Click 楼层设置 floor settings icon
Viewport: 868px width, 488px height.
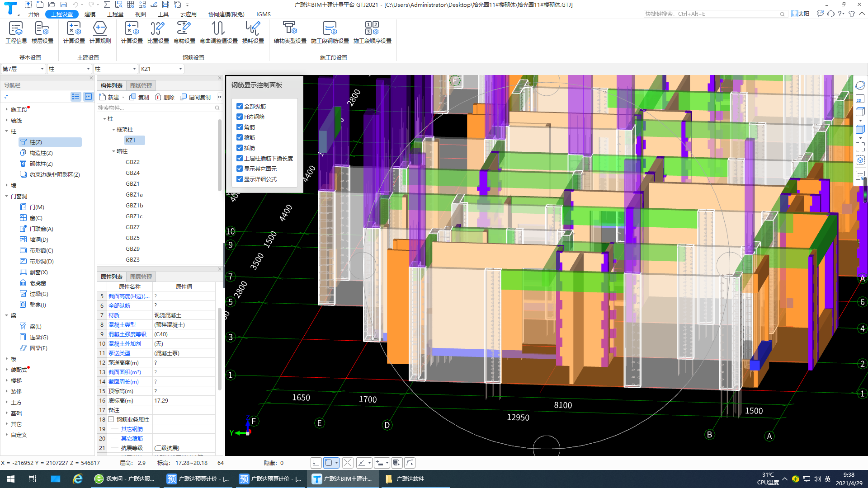(x=42, y=33)
